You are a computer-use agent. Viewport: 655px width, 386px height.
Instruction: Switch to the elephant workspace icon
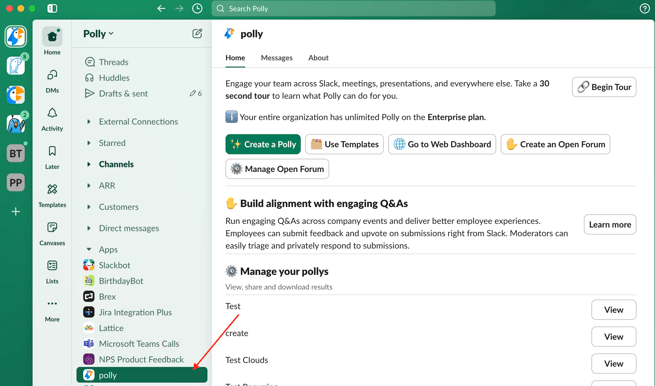pyautogui.click(x=16, y=66)
